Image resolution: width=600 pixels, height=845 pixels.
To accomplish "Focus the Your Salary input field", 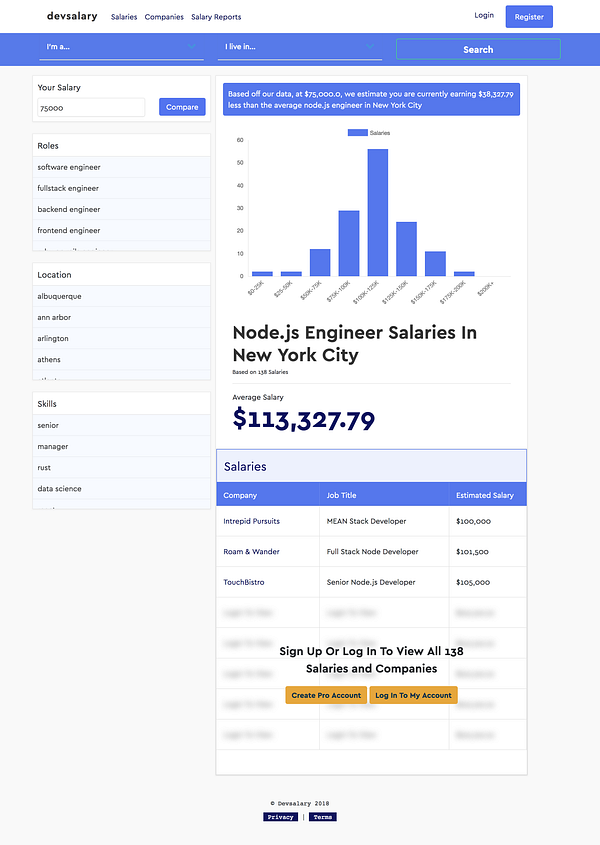I will tap(91, 107).
